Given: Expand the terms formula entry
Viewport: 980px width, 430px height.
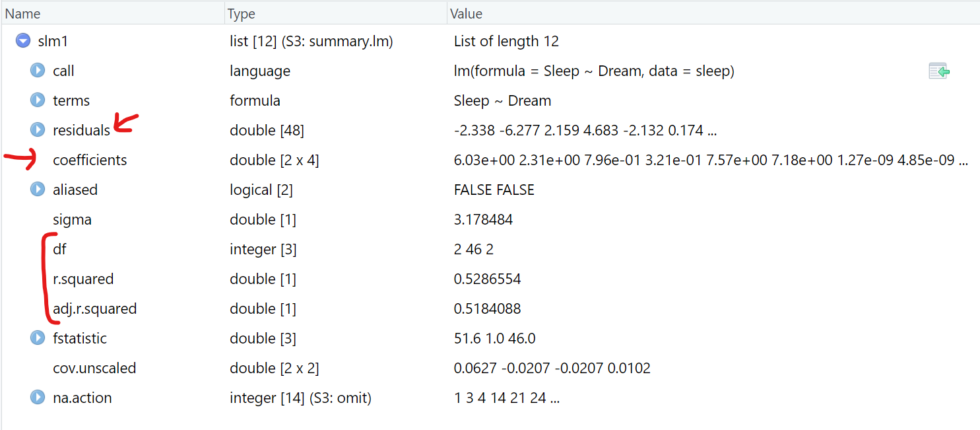Looking at the screenshot, I should (x=38, y=100).
